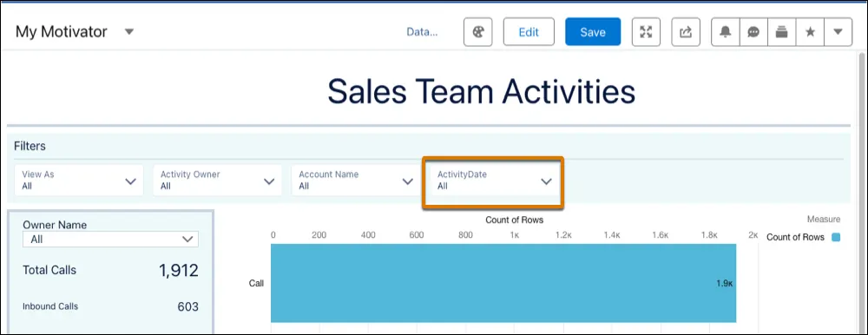
Task: Expand the ActivityDate filter
Action: (x=494, y=181)
